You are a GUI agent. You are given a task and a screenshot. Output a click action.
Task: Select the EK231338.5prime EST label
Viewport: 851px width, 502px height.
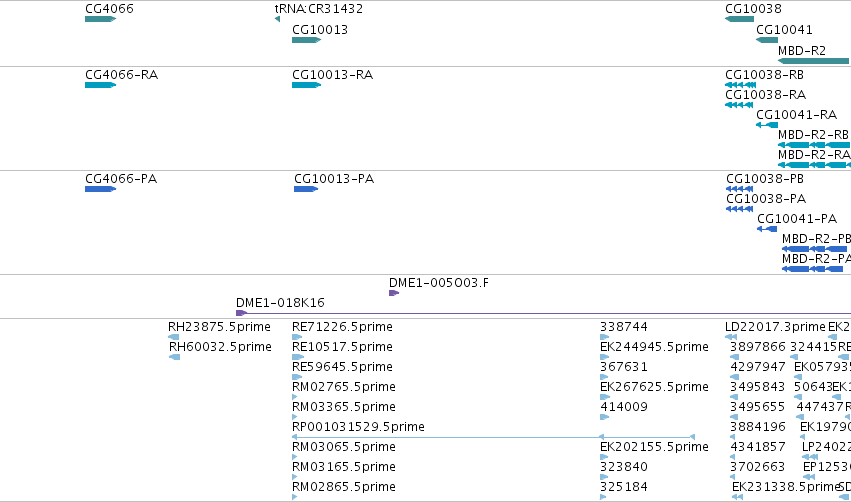[x=785, y=487]
